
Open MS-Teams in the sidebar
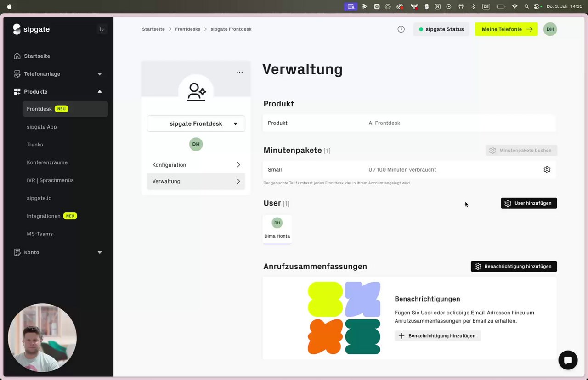[x=40, y=234]
